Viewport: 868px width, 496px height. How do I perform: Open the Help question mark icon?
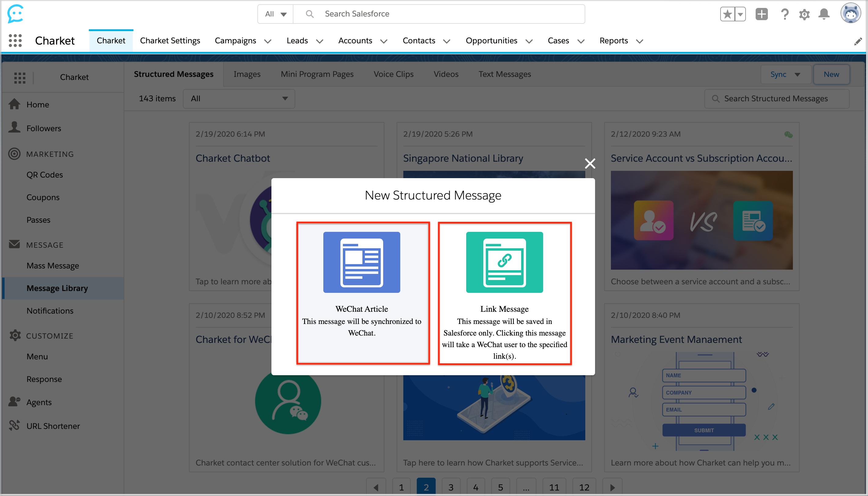[x=784, y=14]
